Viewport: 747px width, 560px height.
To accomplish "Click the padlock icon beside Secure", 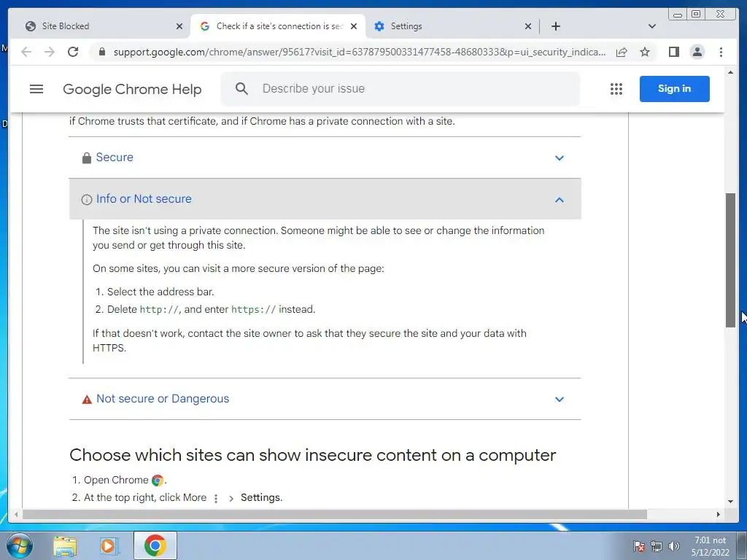I will click(x=86, y=157).
